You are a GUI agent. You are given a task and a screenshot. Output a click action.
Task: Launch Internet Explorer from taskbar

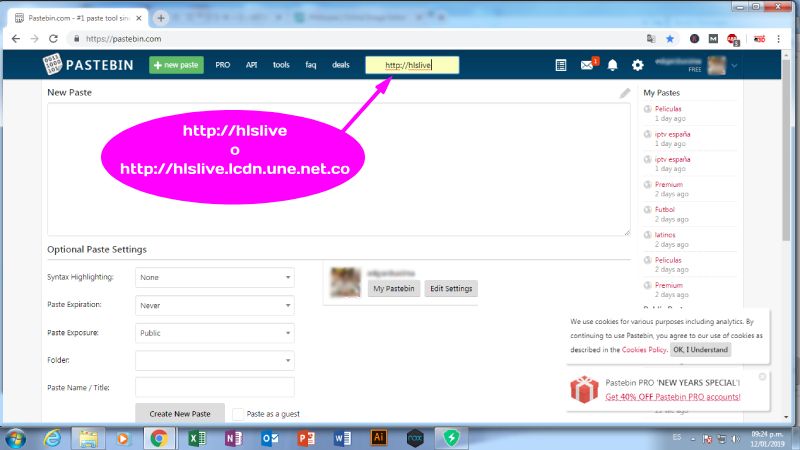coord(53,438)
